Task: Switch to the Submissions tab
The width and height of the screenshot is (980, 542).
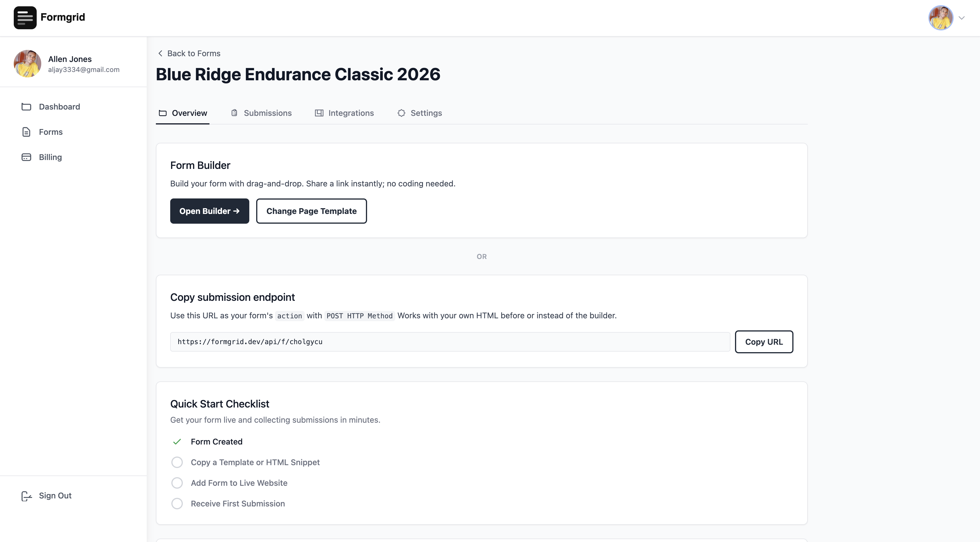Action: point(267,113)
